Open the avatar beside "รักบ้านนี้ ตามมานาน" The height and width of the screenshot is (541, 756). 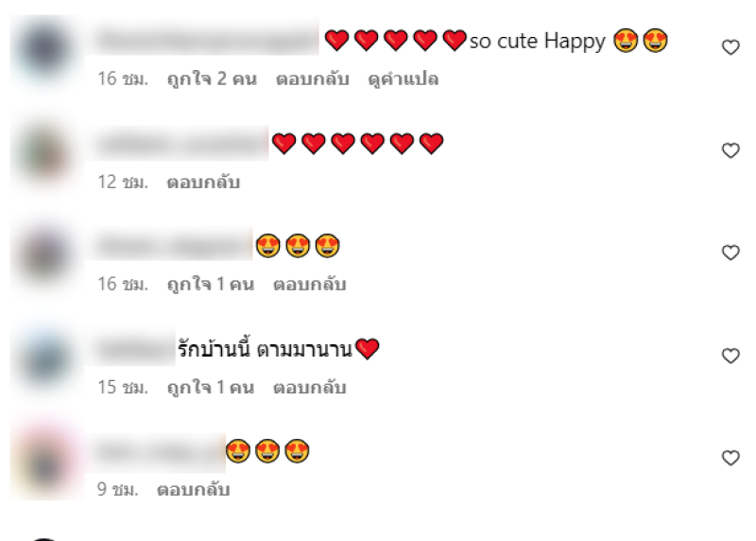(x=44, y=359)
